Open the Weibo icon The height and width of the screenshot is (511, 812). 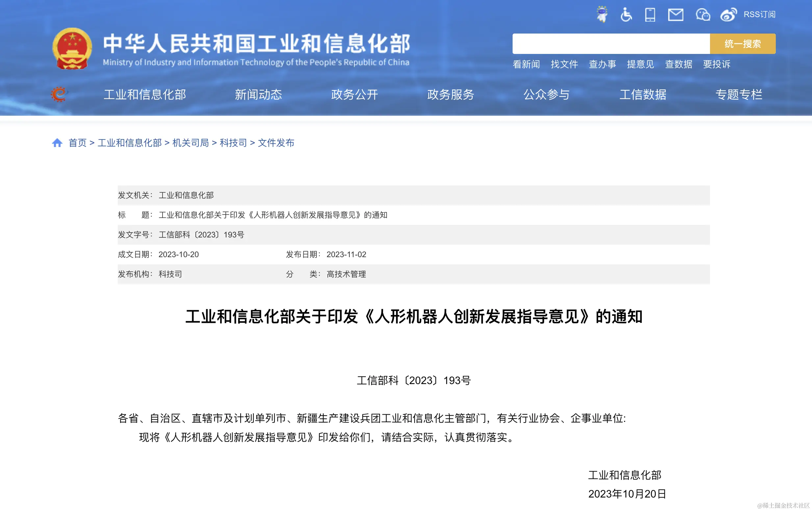[x=728, y=14]
